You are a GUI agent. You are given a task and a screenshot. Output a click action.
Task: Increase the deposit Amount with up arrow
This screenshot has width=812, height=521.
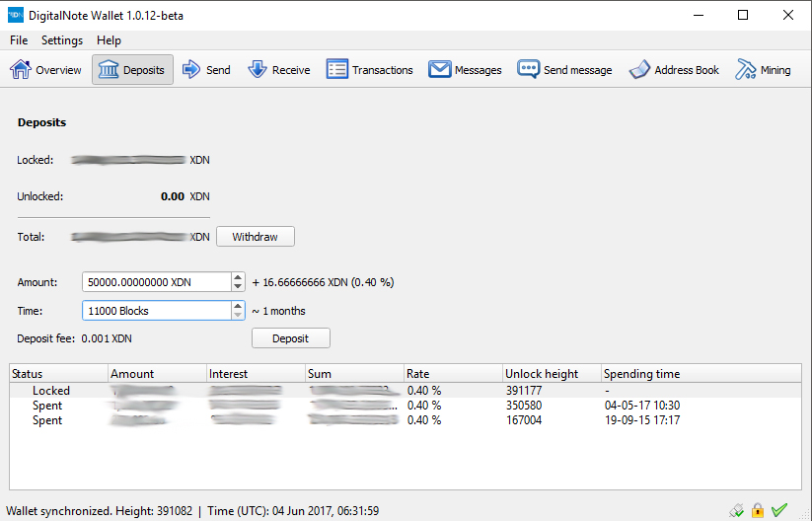click(x=238, y=277)
